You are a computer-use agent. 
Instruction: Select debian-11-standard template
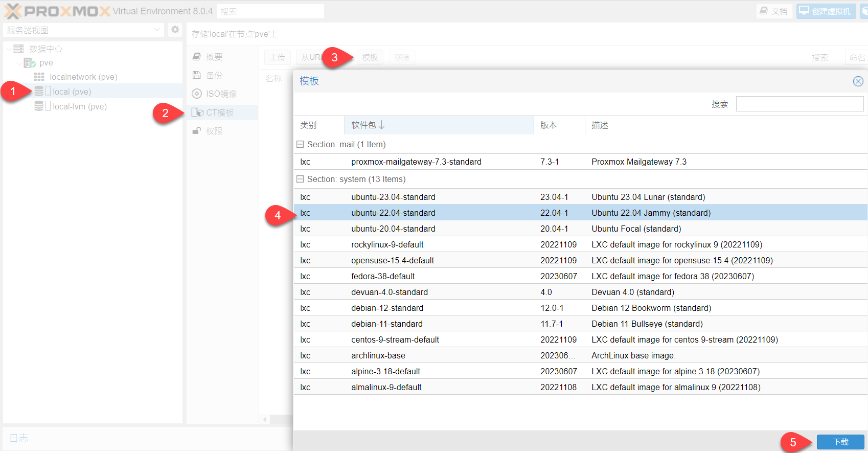pos(580,324)
